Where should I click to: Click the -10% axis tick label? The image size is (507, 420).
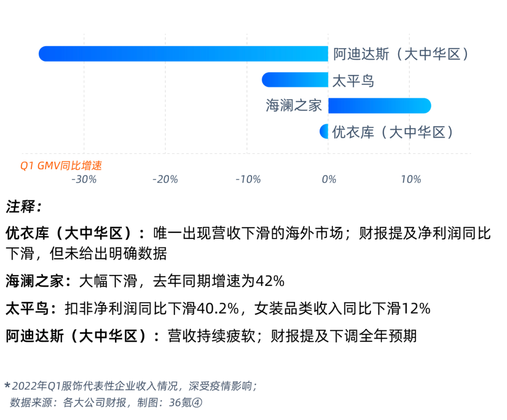click(x=248, y=179)
